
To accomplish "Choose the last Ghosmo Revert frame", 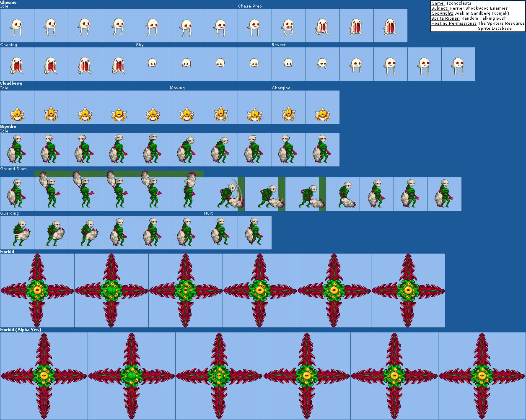I will 458,64.
